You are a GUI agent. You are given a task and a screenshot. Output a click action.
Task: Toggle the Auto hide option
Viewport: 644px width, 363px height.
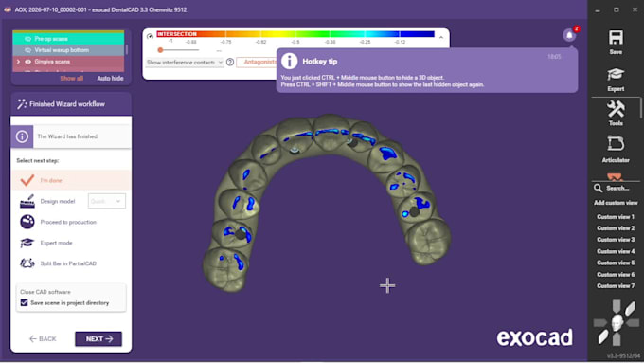[x=110, y=78]
